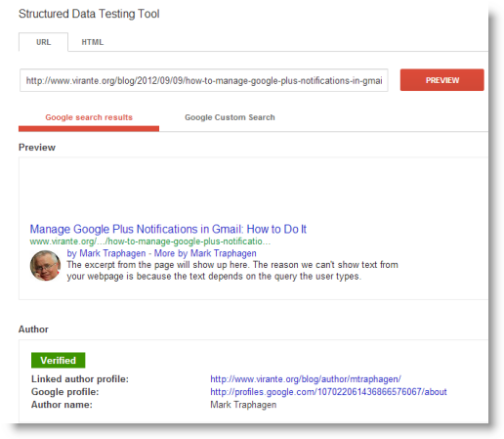504x439 pixels.
Task: Select the Google search results tab
Action: [89, 117]
